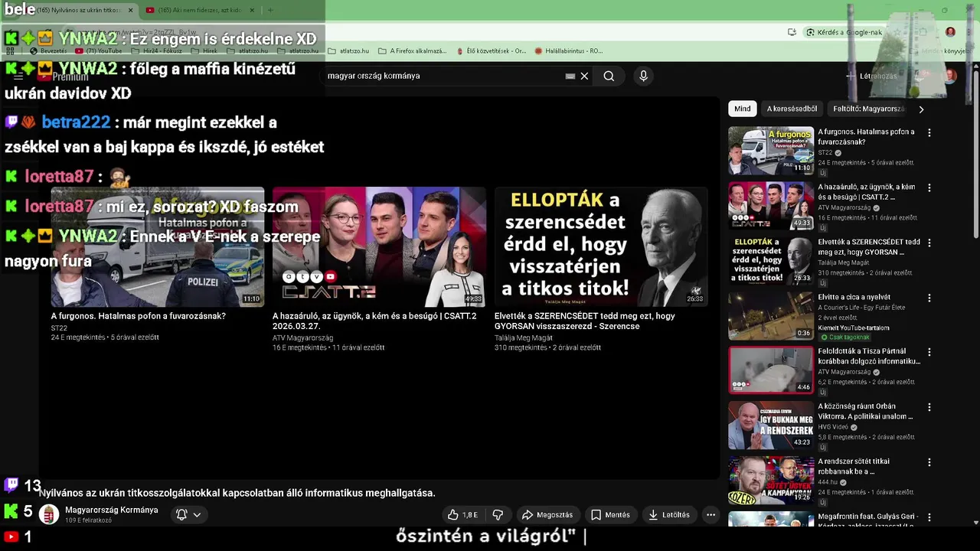Screen dimensions: 980x551
Task: Select the A keresésedből filter chip
Action: [x=792, y=109]
